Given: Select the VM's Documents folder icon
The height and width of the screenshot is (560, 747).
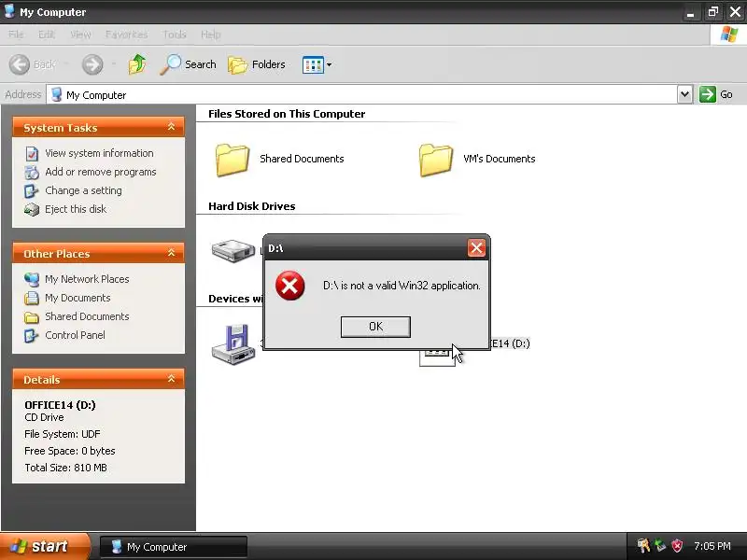Looking at the screenshot, I should [x=435, y=160].
